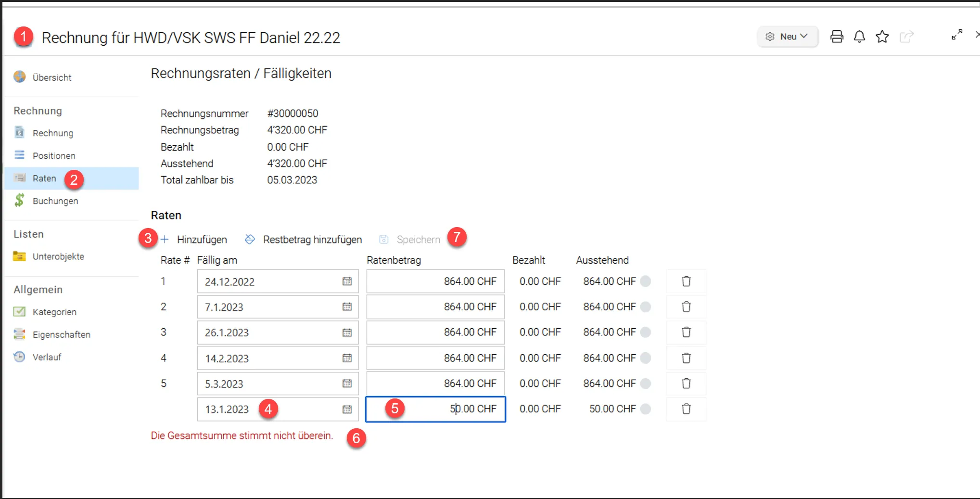980x499 pixels.
Task: Click the print icon in header
Action: point(837,37)
